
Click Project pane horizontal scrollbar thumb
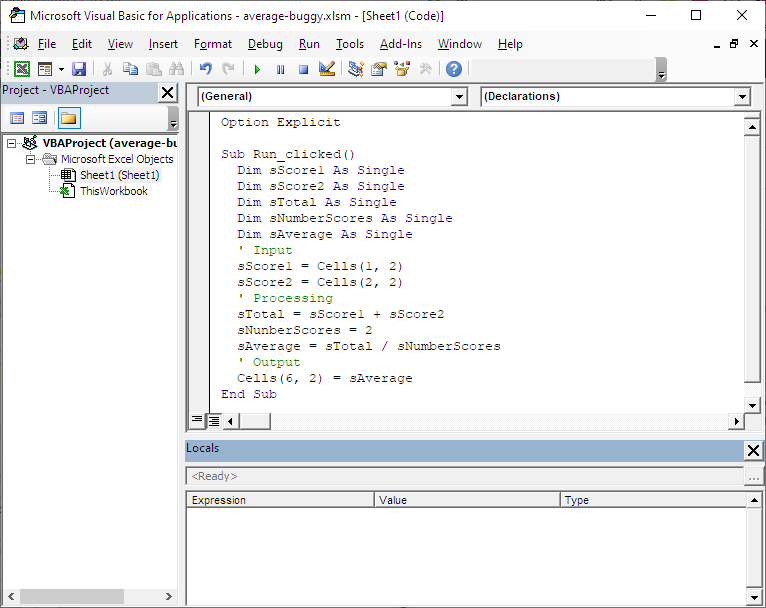tap(72, 596)
